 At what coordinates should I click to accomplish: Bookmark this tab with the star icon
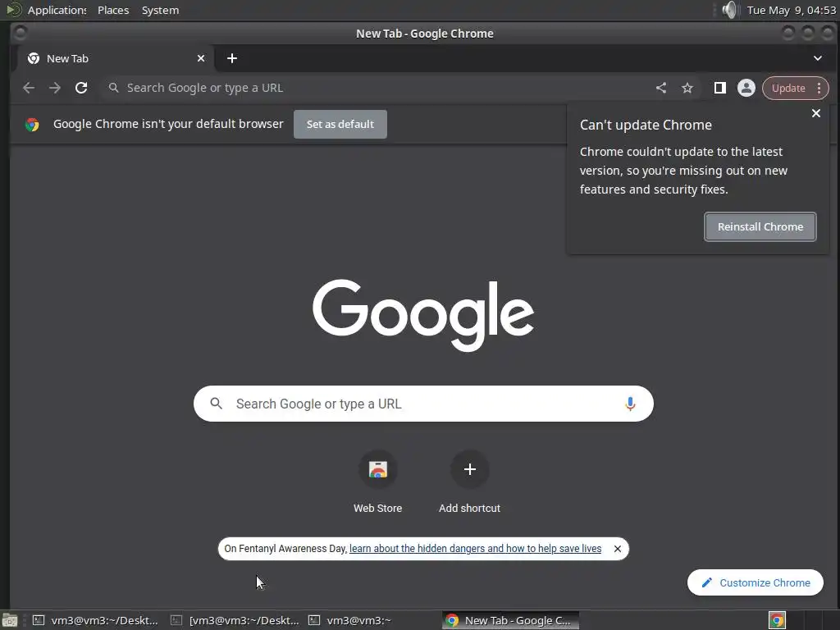point(687,88)
